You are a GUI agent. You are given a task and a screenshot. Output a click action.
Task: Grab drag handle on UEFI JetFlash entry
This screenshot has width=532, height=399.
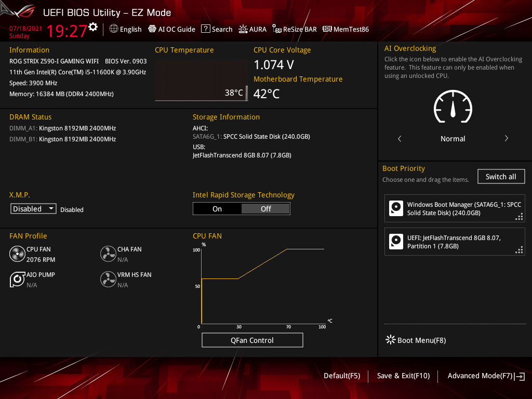[519, 250]
